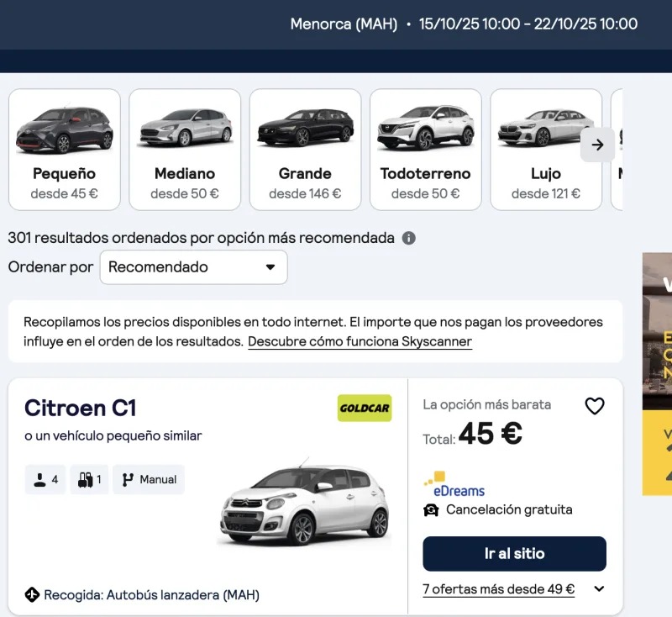Click the Menorca (MAH) search summary in header
The image size is (672, 617).
344,24
